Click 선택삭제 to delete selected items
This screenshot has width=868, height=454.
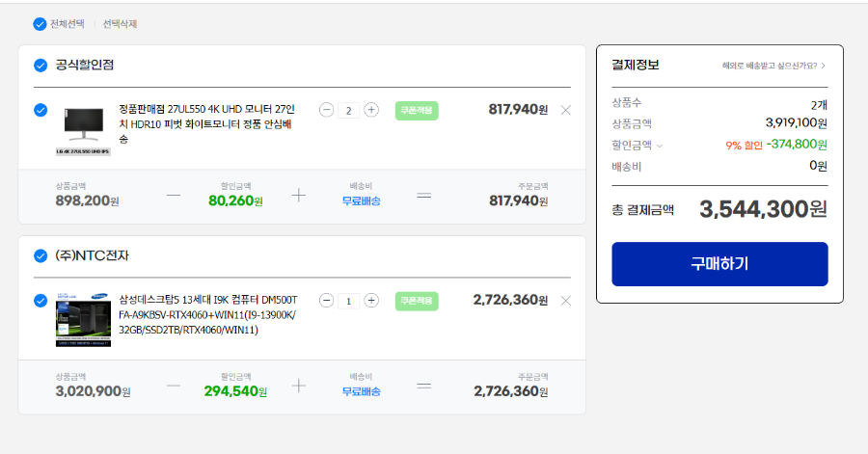click(x=120, y=24)
